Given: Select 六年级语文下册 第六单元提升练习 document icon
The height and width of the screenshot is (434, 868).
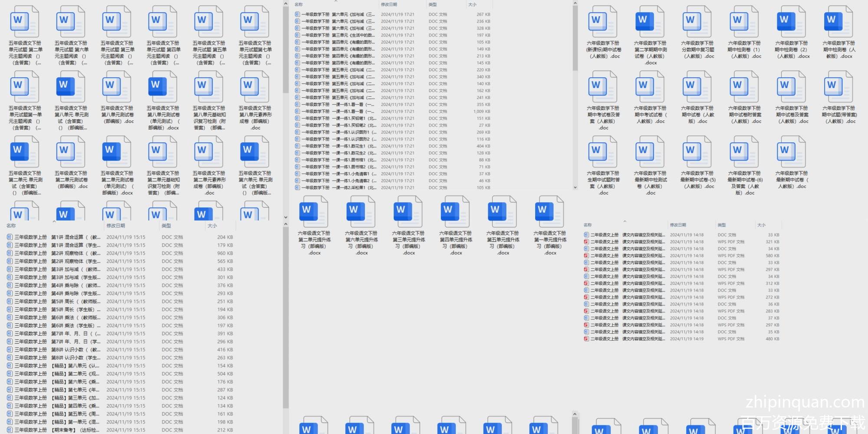Looking at the screenshot, I should pos(361,211).
